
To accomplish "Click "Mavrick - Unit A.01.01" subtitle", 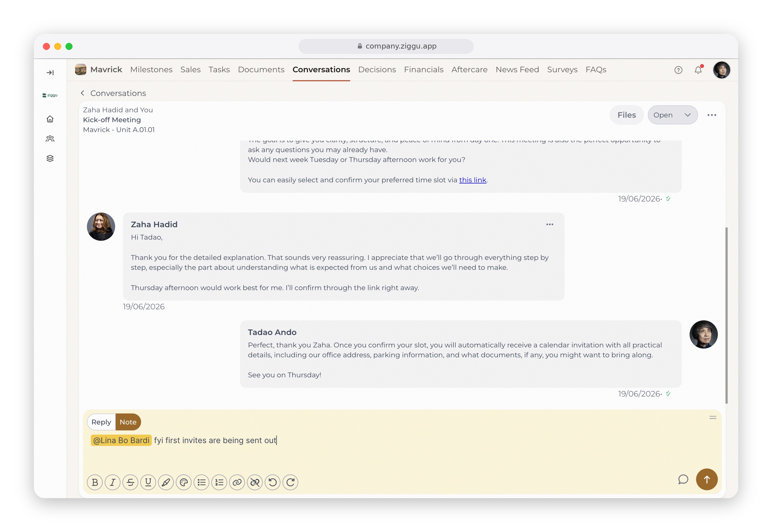I will pos(119,130).
